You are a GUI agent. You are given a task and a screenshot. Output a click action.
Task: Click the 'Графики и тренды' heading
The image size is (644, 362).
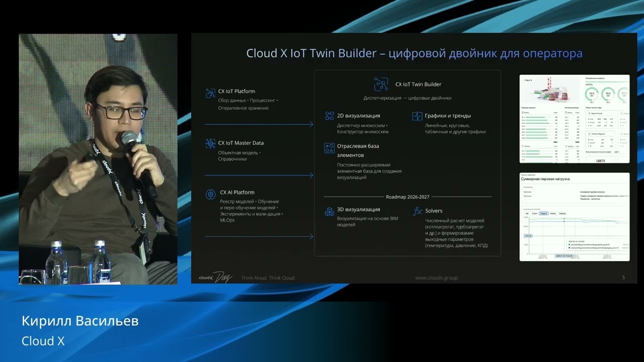448,116
